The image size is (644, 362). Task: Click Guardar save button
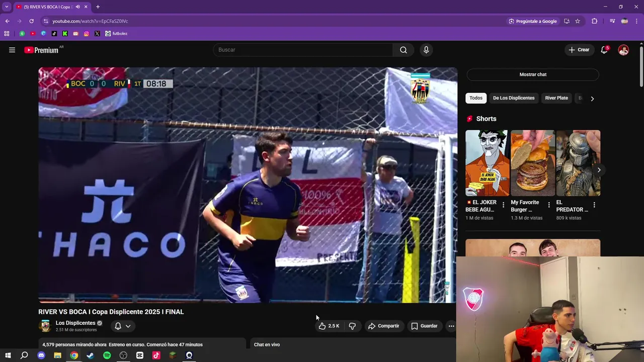click(424, 326)
